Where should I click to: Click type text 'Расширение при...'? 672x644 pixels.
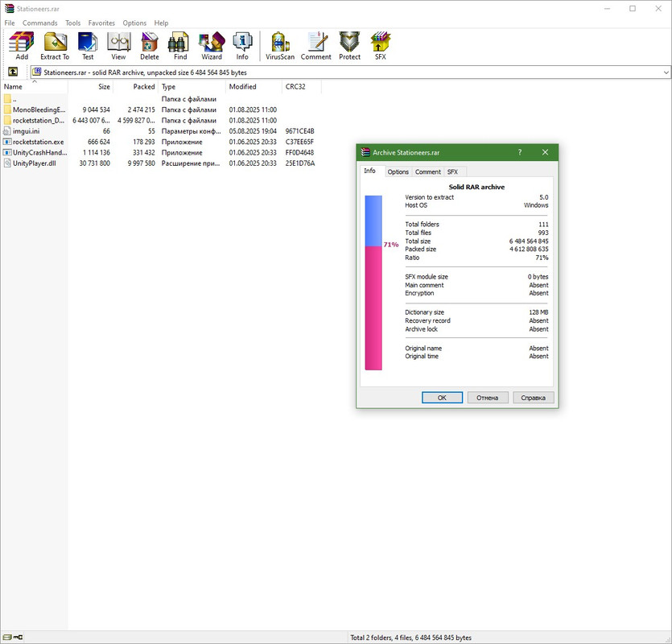pos(191,163)
